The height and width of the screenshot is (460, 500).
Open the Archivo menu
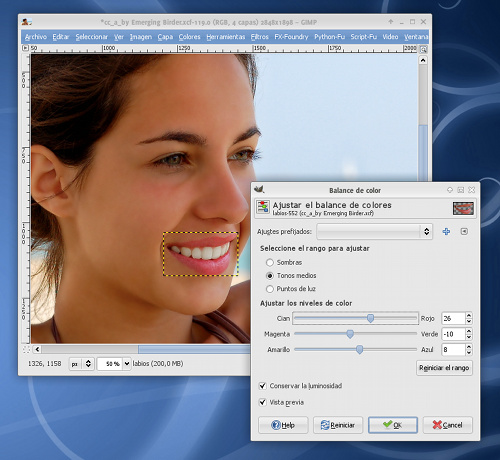point(36,37)
